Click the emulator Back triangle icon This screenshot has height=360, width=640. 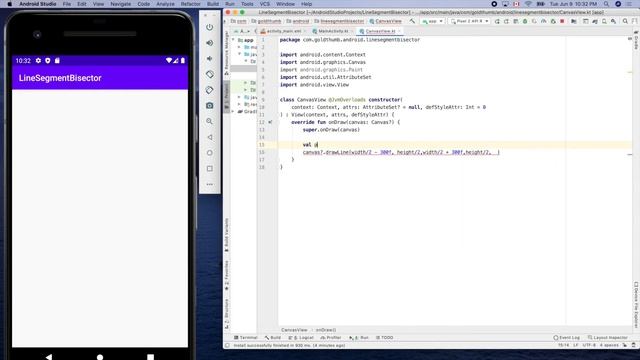point(209,137)
